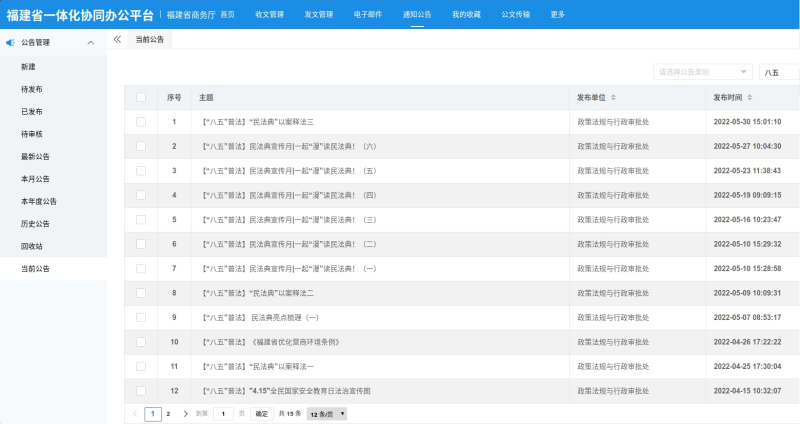
Task: Go to previous page arrow
Action: point(135,413)
